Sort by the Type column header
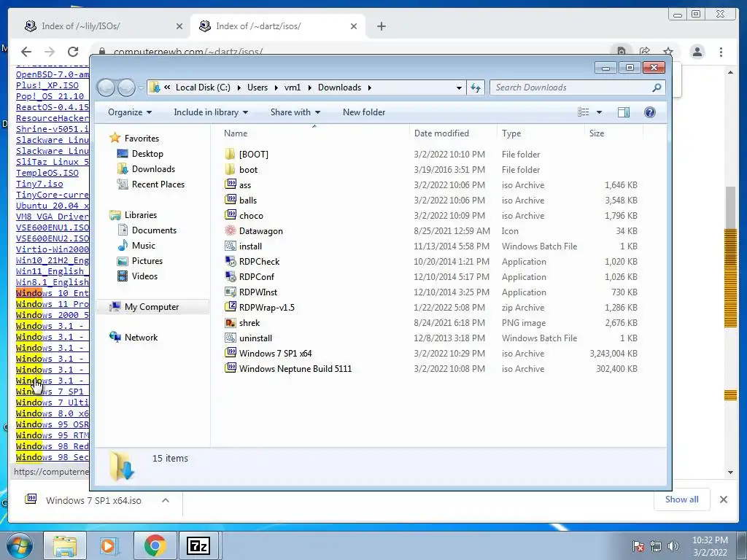This screenshot has height=560, width=747. 541,133
